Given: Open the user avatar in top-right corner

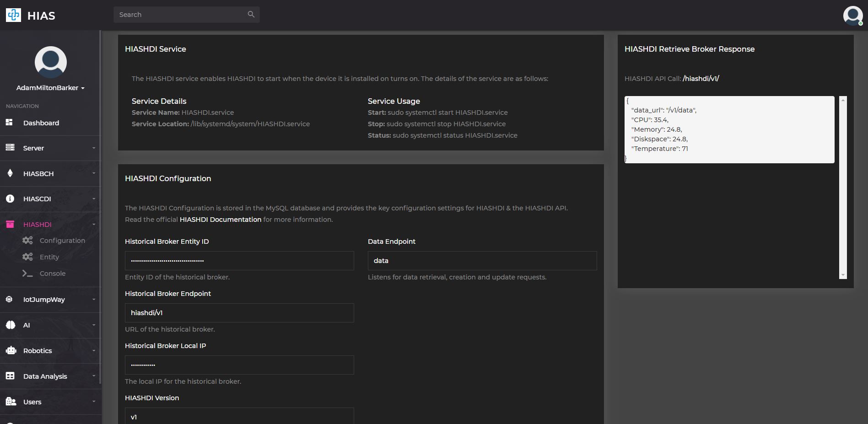Looking at the screenshot, I should (x=853, y=16).
